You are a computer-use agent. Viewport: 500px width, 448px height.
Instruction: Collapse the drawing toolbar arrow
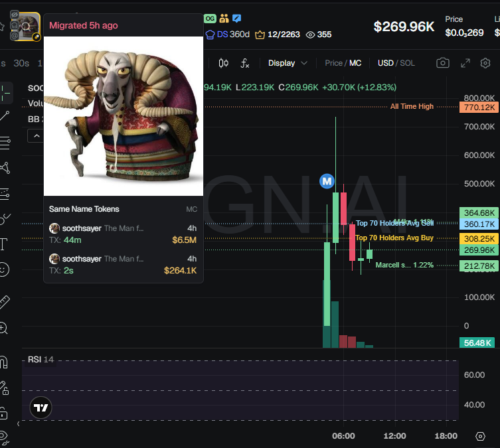(x=18, y=424)
